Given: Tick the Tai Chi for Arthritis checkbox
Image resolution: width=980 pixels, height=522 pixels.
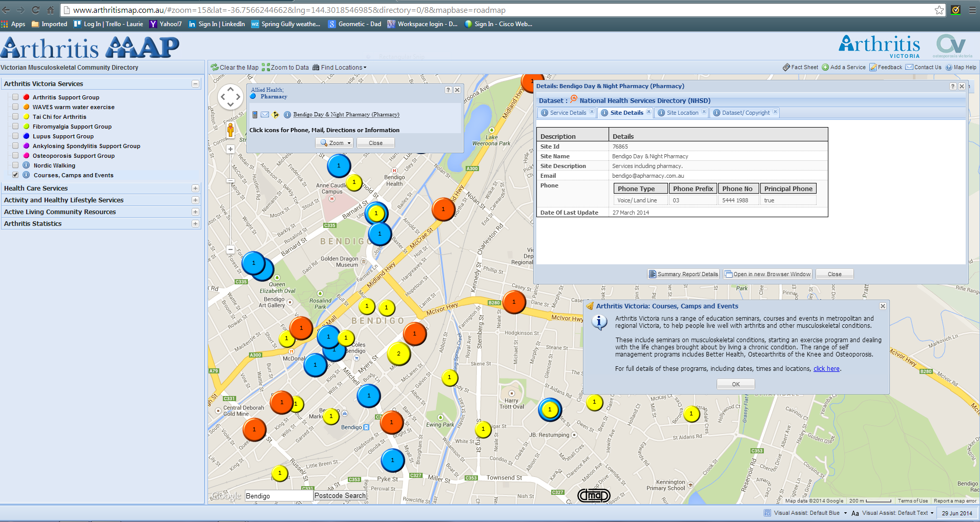Looking at the screenshot, I should (x=15, y=116).
